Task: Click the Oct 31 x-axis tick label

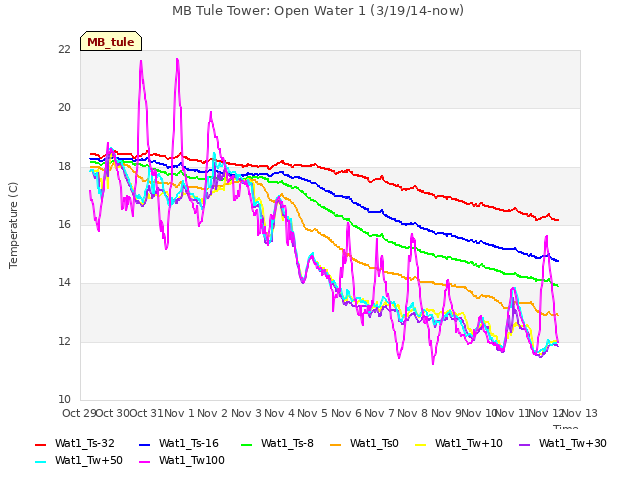Action: tap(146, 413)
